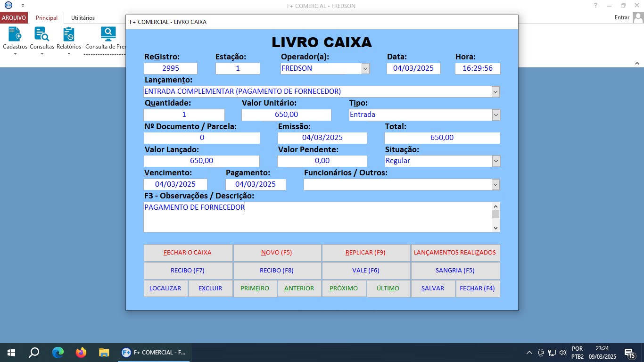The image size is (644, 362).
Task: Open the notification center icon
Action: [x=629, y=353]
